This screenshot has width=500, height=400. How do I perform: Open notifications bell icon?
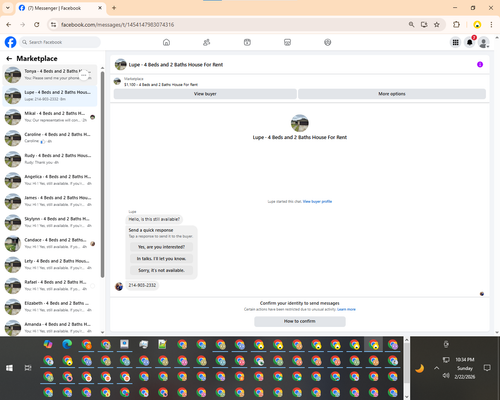470,42
